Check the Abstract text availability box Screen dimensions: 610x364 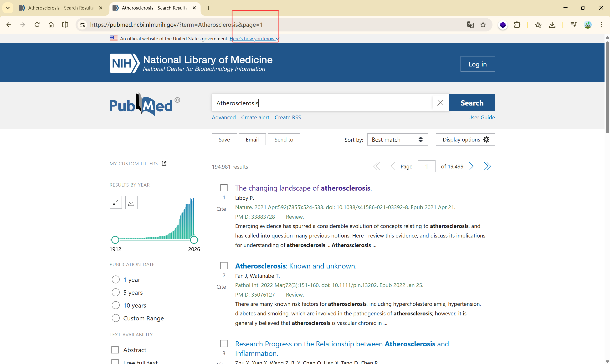(x=115, y=350)
